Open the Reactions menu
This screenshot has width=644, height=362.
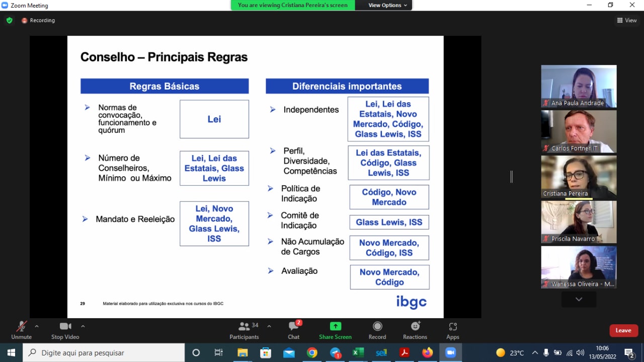click(x=415, y=330)
